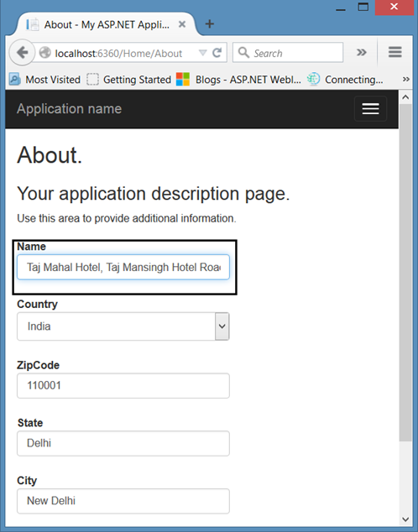Focus the browser Search input field
This screenshot has width=418, height=532.
click(x=288, y=53)
